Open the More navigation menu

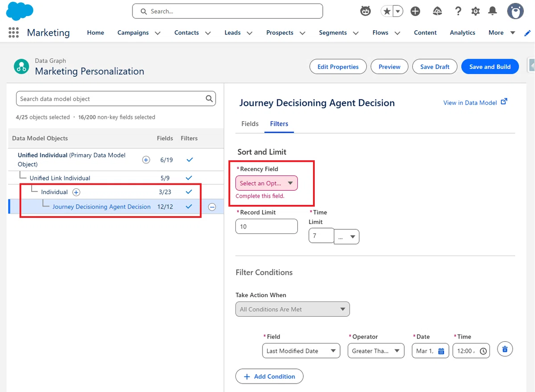point(502,33)
